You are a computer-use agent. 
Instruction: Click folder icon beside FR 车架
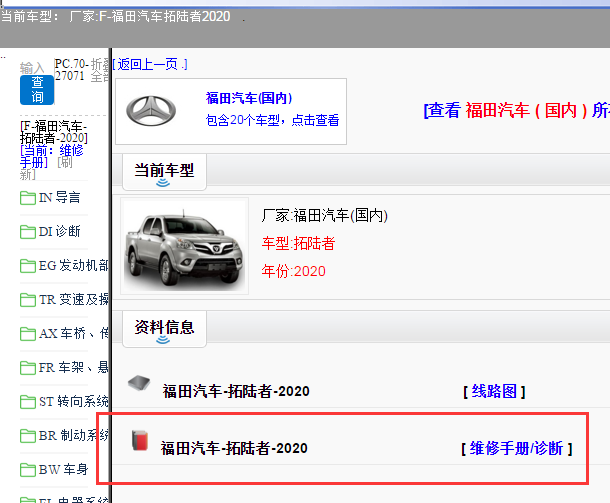[x=28, y=368]
